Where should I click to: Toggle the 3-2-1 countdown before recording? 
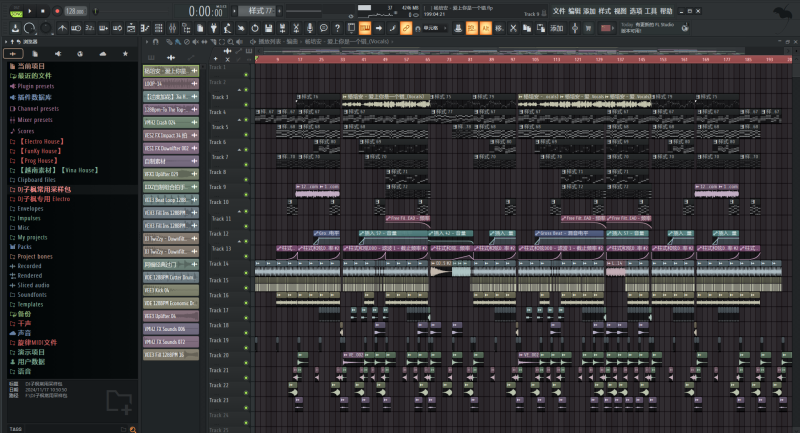coord(90,28)
